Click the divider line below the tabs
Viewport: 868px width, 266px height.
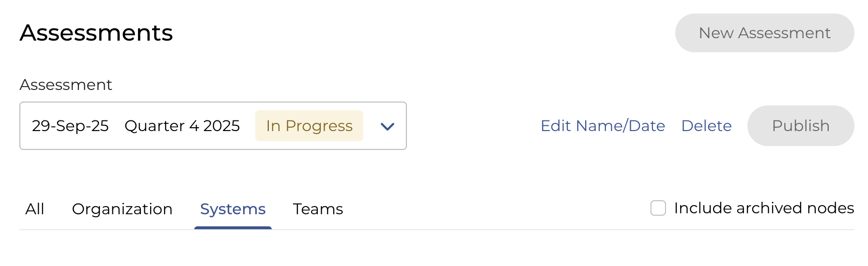(484, 230)
